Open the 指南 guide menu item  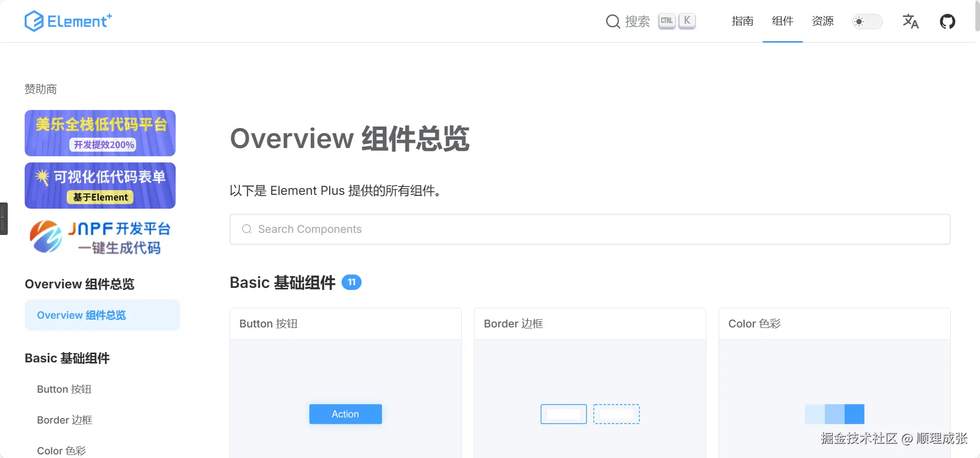[743, 21]
